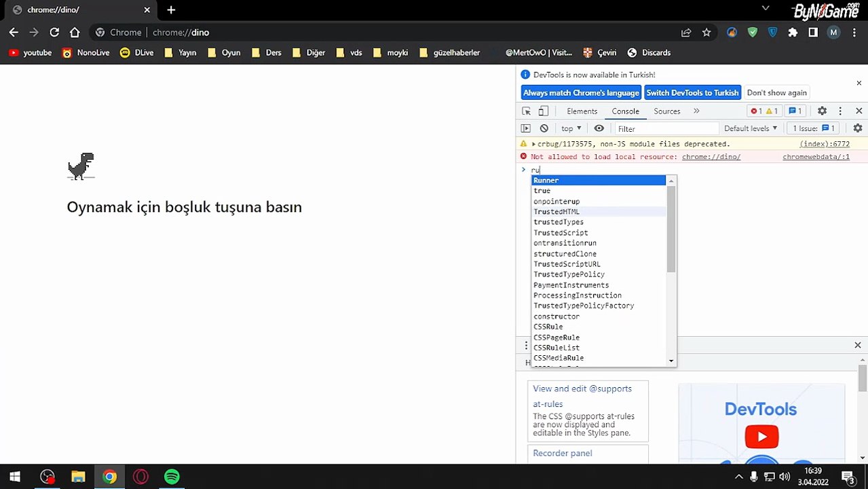The image size is (868, 489).
Task: Expand the crbug/1173575 warning message
Action: [533, 144]
